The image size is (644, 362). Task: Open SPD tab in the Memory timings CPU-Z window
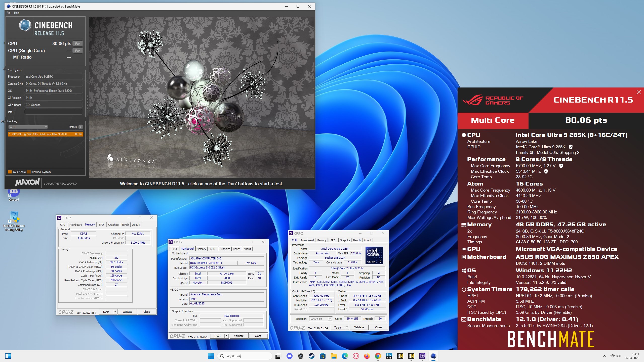(x=101, y=225)
